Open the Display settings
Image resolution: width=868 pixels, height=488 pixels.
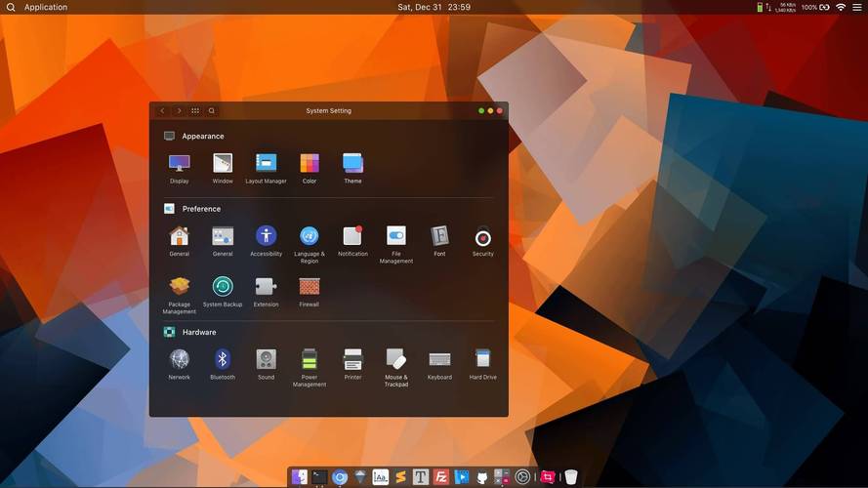click(180, 169)
